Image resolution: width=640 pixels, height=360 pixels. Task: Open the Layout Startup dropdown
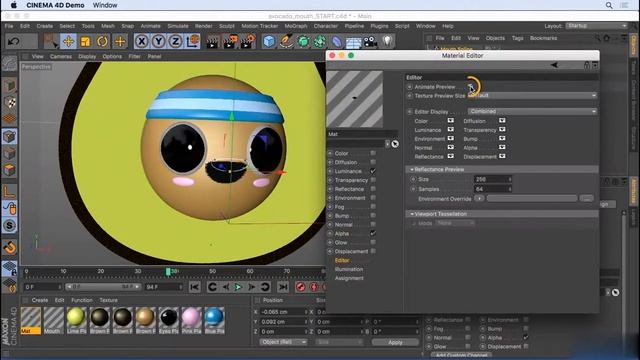pyautogui.click(x=596, y=26)
